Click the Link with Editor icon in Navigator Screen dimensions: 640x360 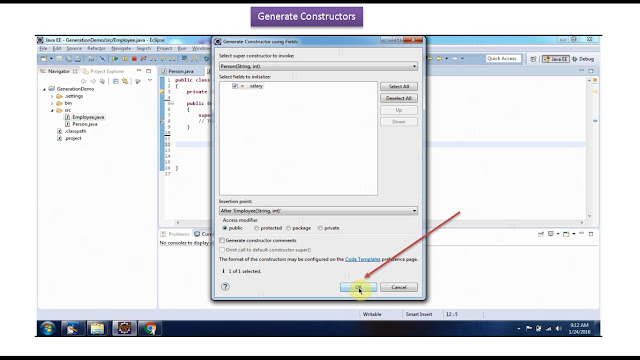(x=125, y=81)
